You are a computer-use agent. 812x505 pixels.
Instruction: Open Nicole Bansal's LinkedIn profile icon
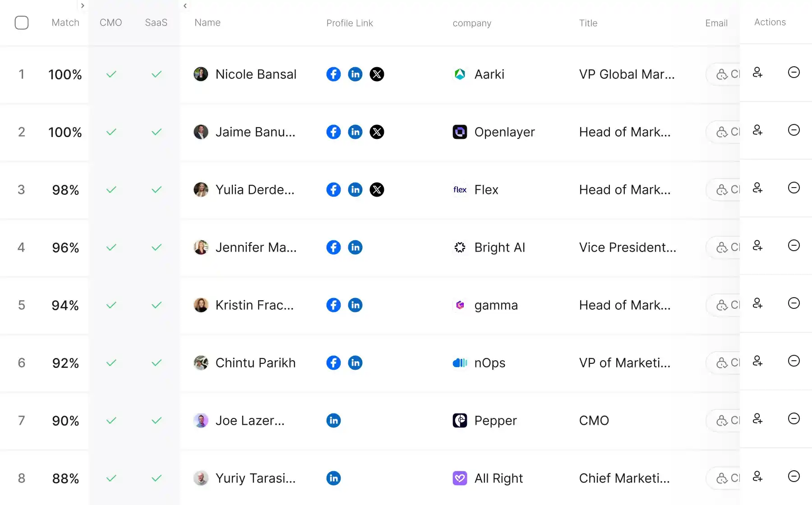pos(355,74)
